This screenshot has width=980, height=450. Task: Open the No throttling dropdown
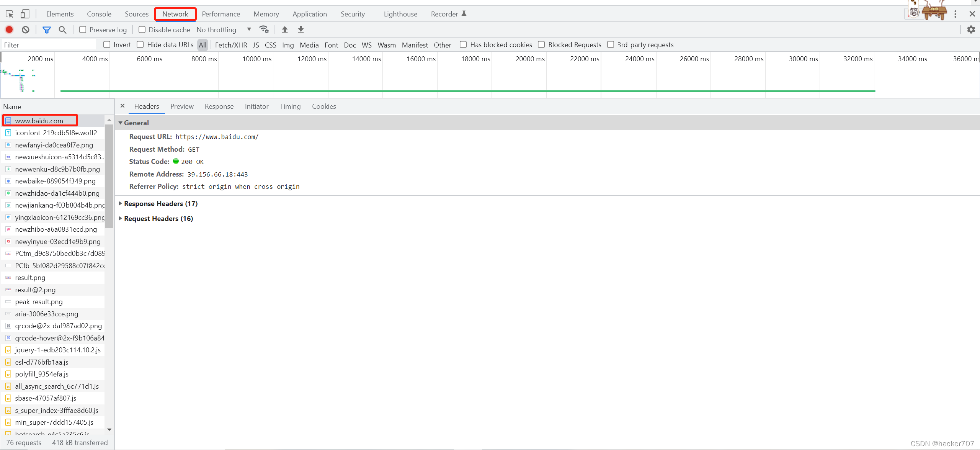point(224,29)
